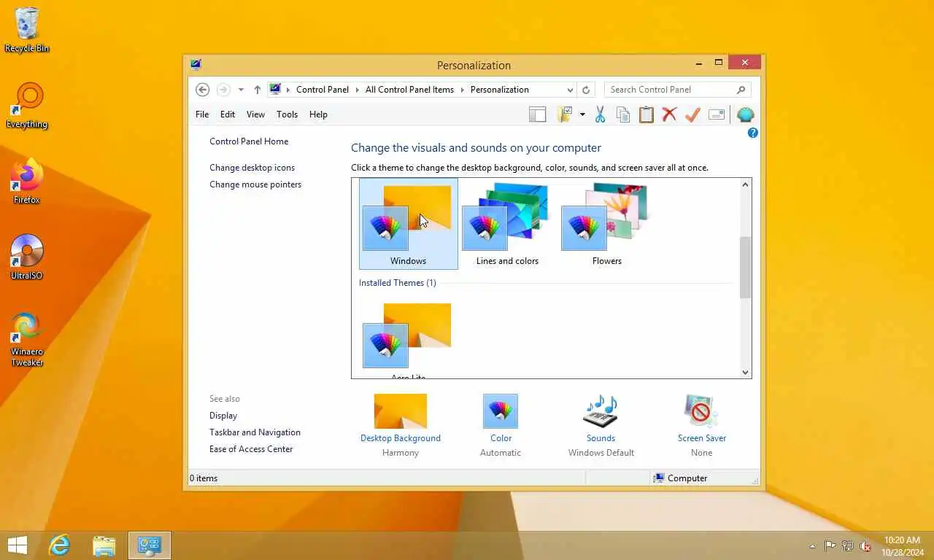Click the layout pane toolbar icon
The image size is (934, 560).
[x=537, y=114]
